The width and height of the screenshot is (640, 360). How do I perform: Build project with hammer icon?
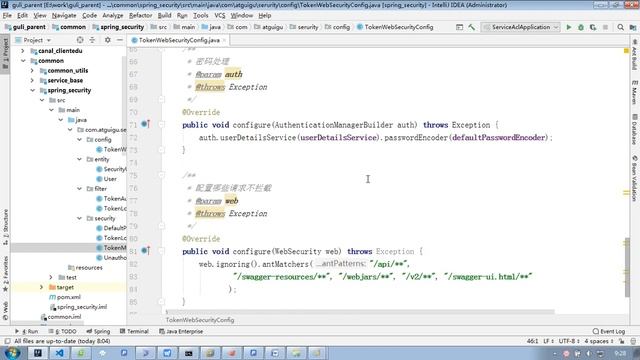472,27
